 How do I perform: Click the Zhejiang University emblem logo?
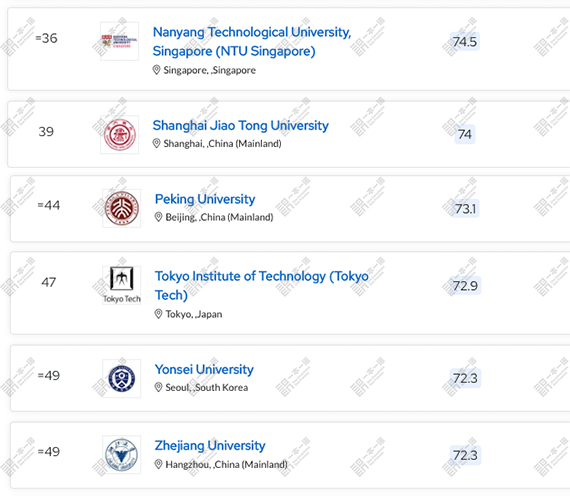[122, 455]
